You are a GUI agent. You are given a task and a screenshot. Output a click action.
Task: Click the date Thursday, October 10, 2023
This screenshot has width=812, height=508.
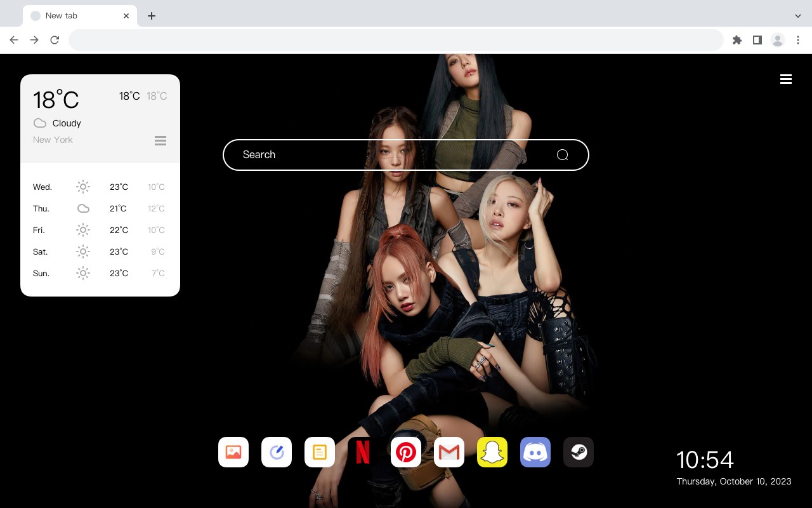(x=734, y=481)
